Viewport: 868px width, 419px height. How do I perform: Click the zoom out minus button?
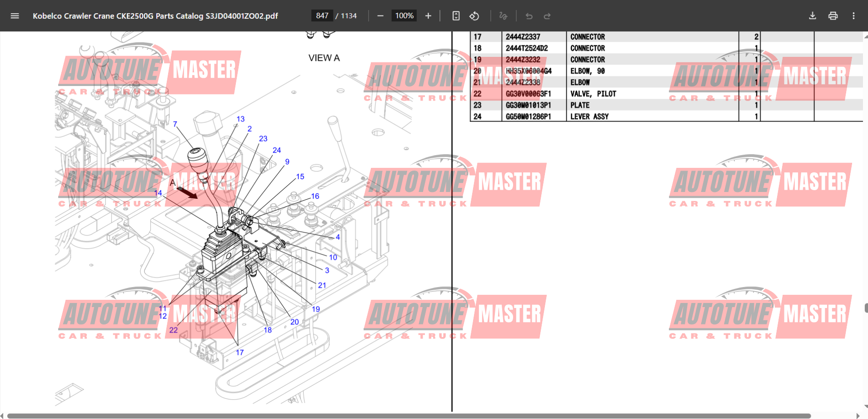tap(380, 16)
